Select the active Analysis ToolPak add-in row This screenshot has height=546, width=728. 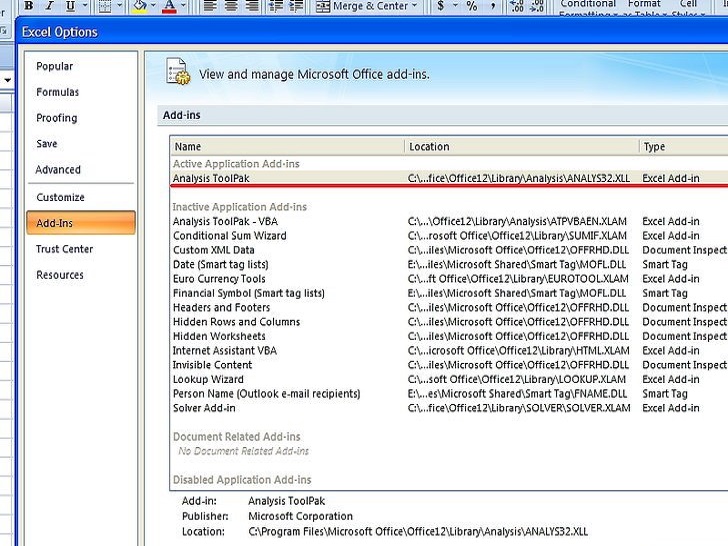click(449, 178)
